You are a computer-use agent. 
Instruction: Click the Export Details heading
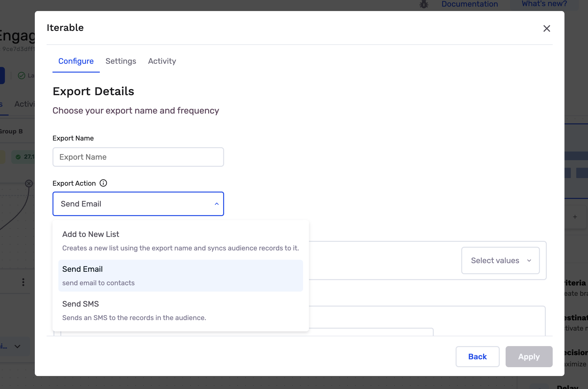click(93, 91)
